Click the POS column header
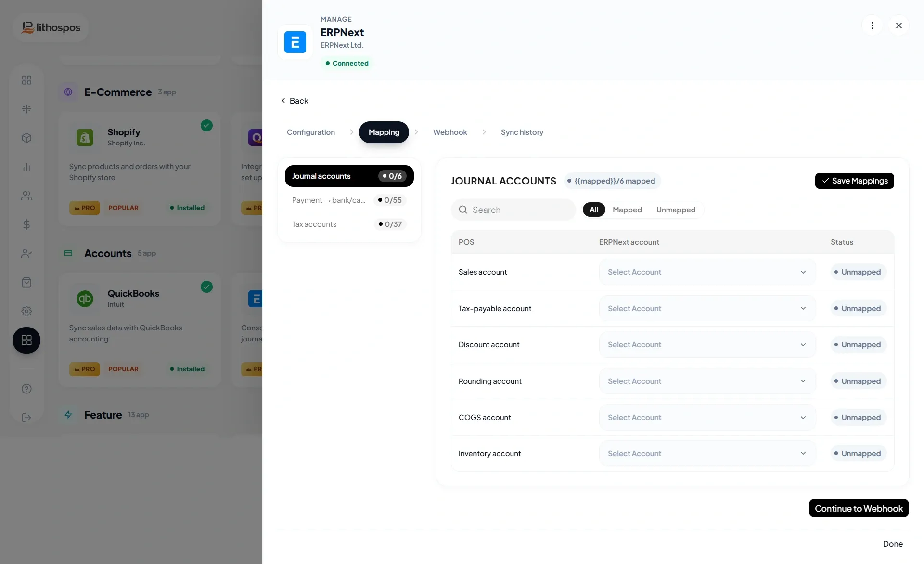This screenshot has width=924, height=564. click(x=466, y=242)
